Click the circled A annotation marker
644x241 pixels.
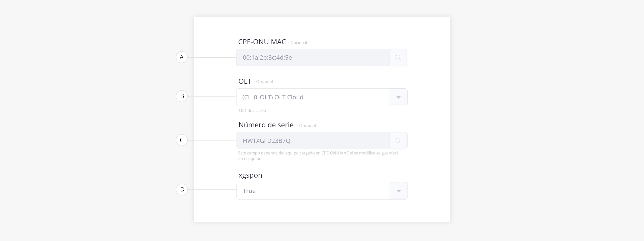182,57
